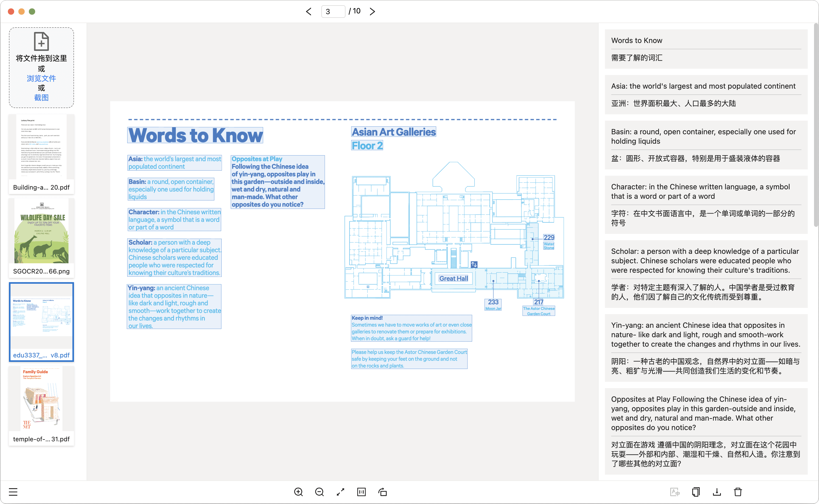Click the translate text icon
This screenshot has height=504, width=819.
pyautogui.click(x=675, y=492)
